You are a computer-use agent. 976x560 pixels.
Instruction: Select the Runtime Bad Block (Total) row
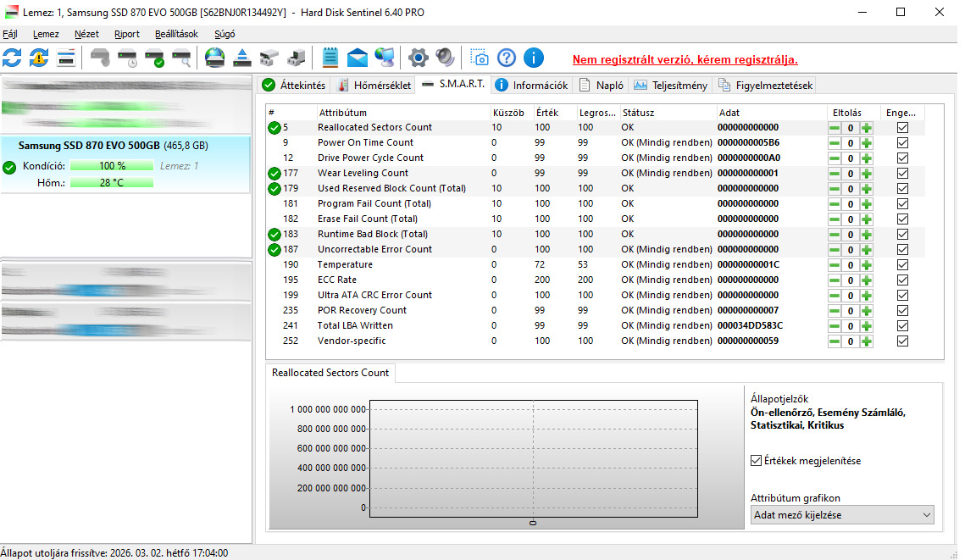(596, 234)
